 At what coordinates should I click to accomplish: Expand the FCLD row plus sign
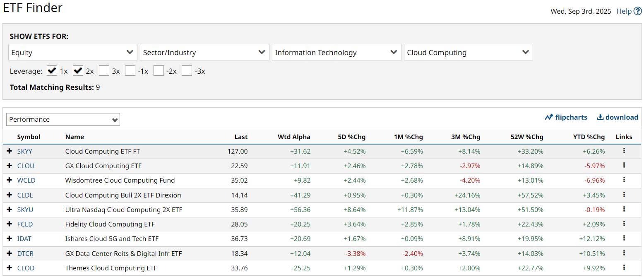[x=10, y=224]
